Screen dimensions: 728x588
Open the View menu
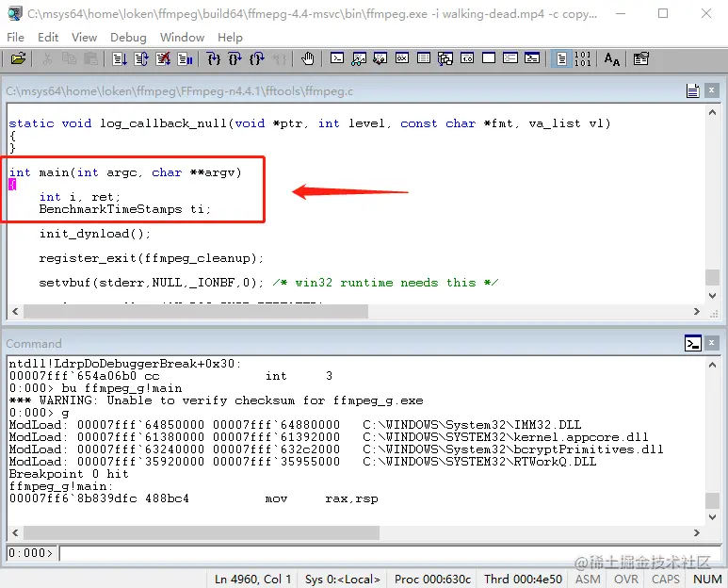(x=84, y=37)
